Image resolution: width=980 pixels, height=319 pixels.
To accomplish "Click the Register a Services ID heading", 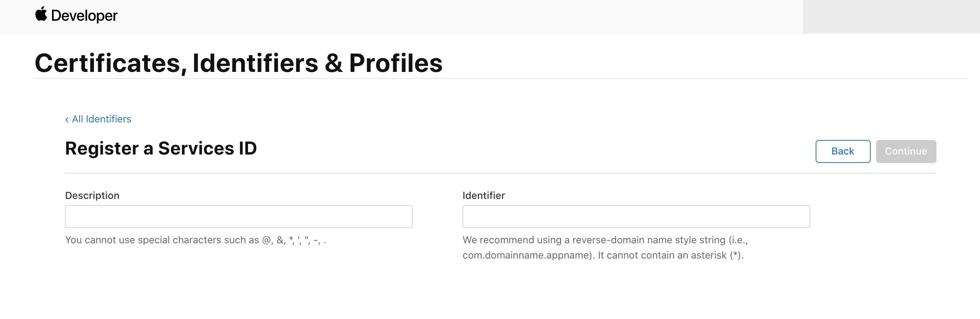I will pos(161,148).
